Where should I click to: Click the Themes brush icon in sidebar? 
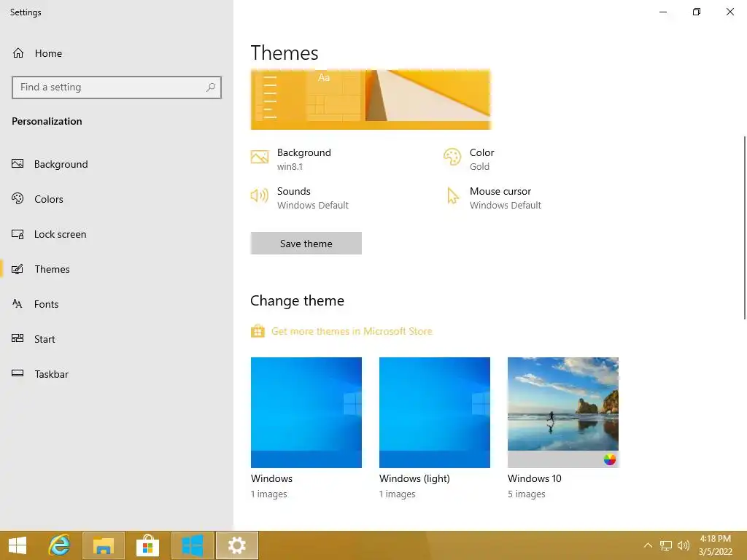point(18,269)
